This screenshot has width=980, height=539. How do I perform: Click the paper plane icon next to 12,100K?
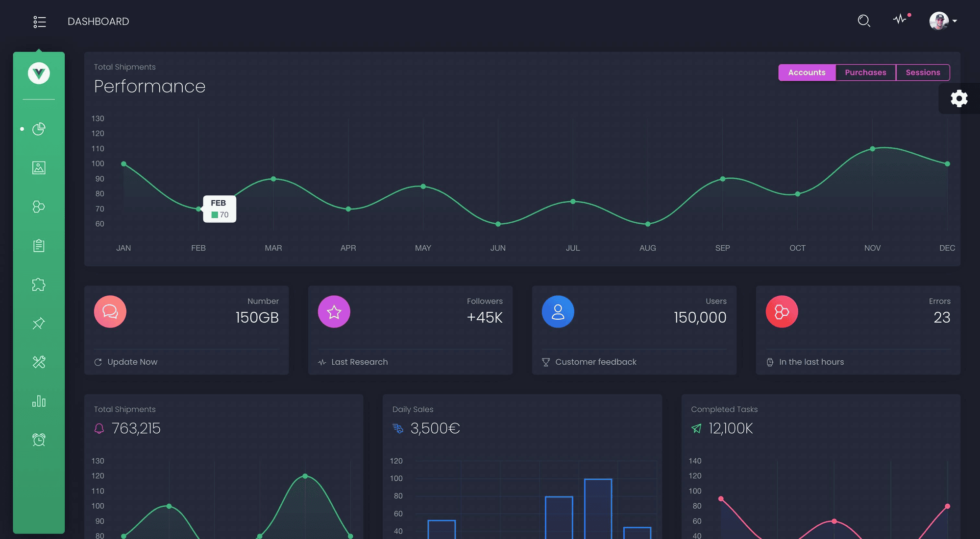696,429
